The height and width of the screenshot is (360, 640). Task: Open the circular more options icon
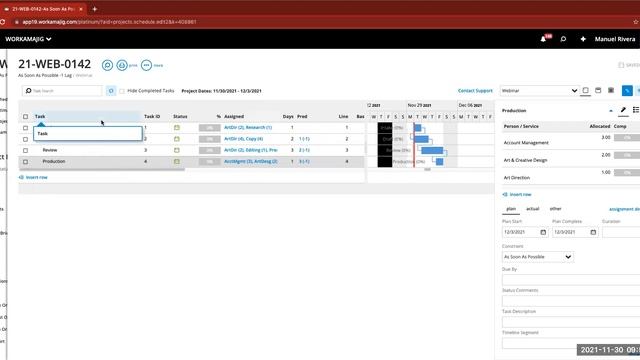[146, 65]
